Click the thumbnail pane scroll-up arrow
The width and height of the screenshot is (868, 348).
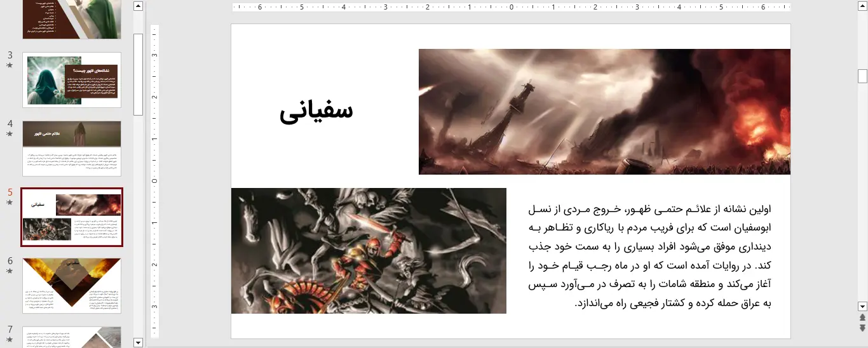tap(139, 6)
